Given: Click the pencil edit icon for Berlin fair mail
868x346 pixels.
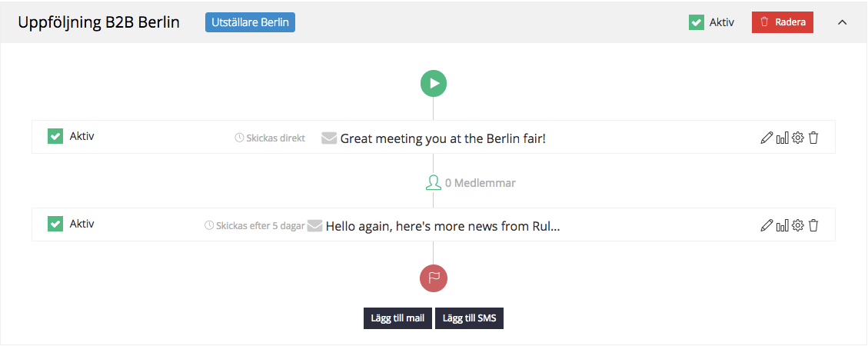Looking at the screenshot, I should (x=766, y=138).
